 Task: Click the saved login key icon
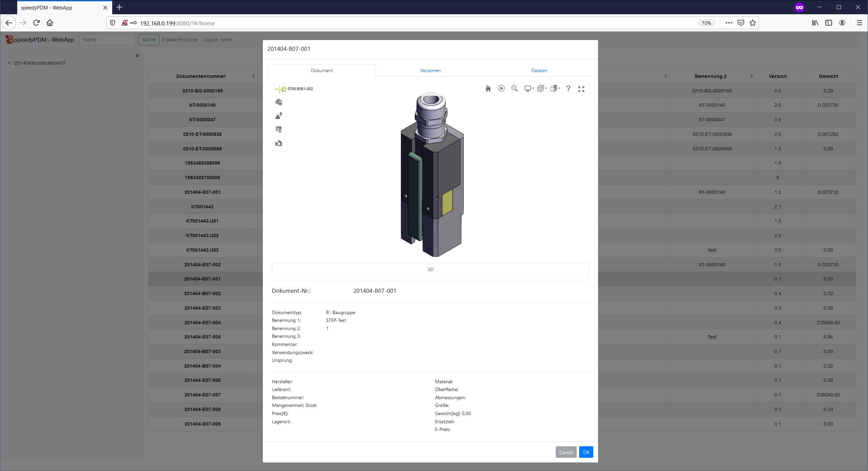[x=133, y=23]
